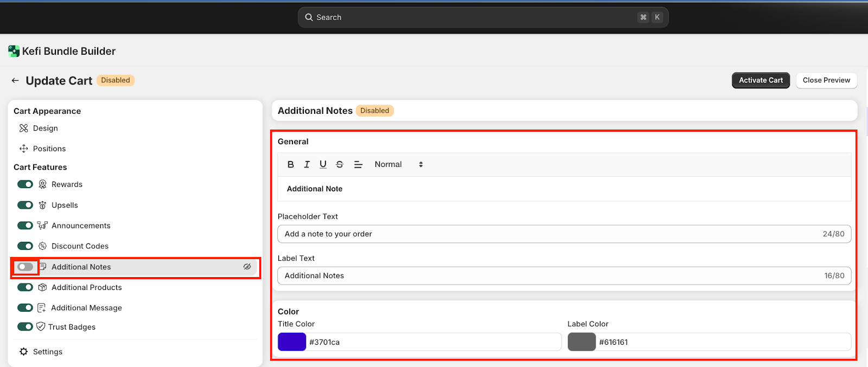Apply italic formatting in the editor
This screenshot has width=868, height=367.
click(x=307, y=164)
